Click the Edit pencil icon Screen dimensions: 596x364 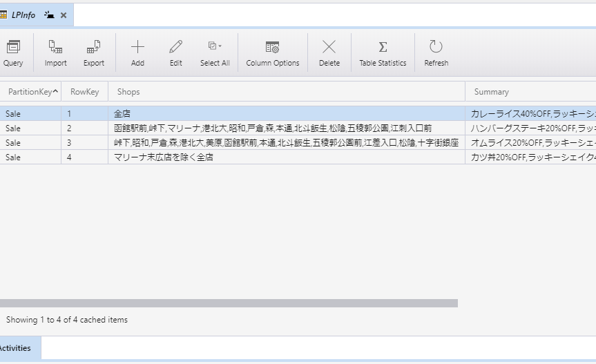tap(176, 47)
